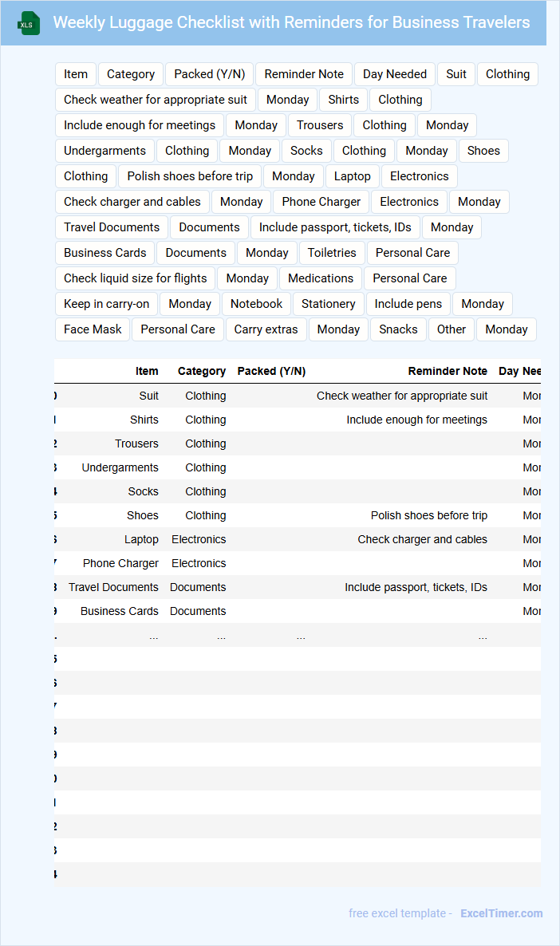The width and height of the screenshot is (560, 946).
Task: Select the 'Face Mask' tag chip
Action: pyautogui.click(x=93, y=329)
